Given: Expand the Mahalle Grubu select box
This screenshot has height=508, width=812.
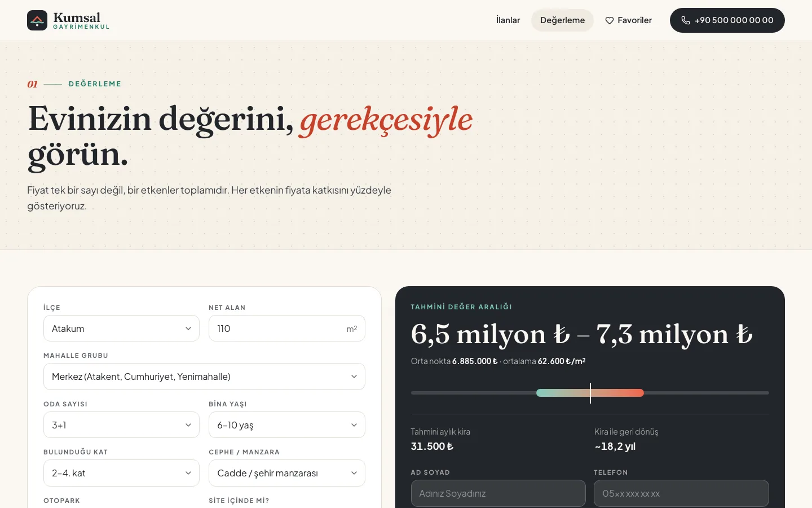Looking at the screenshot, I should tap(204, 376).
